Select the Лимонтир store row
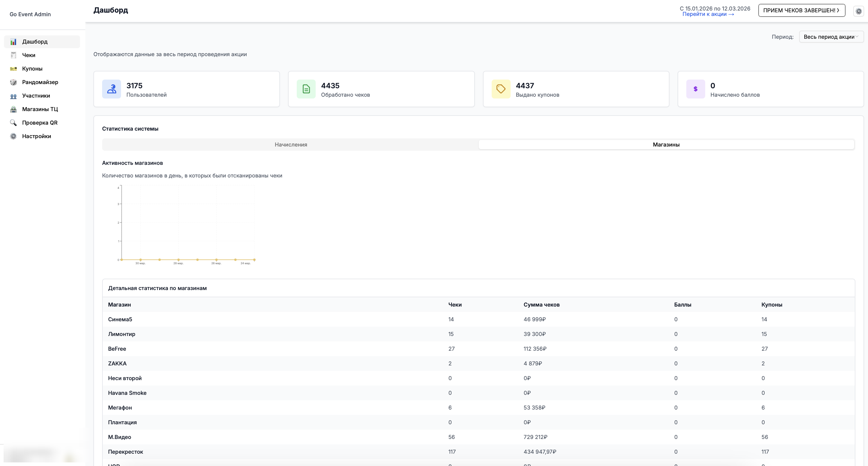Image resolution: width=868 pixels, height=466 pixels. 478,334
